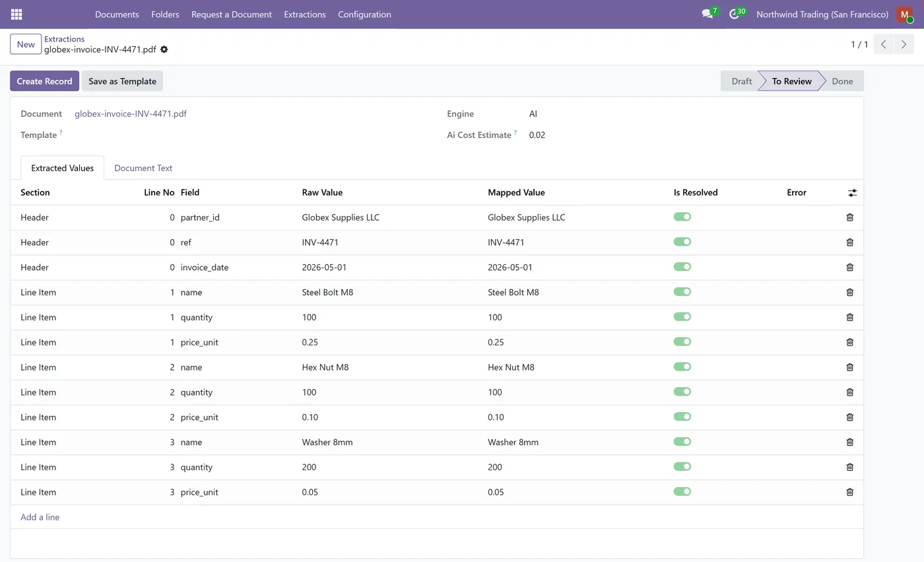
Task: Select the Extracted Values tab
Action: pos(63,168)
